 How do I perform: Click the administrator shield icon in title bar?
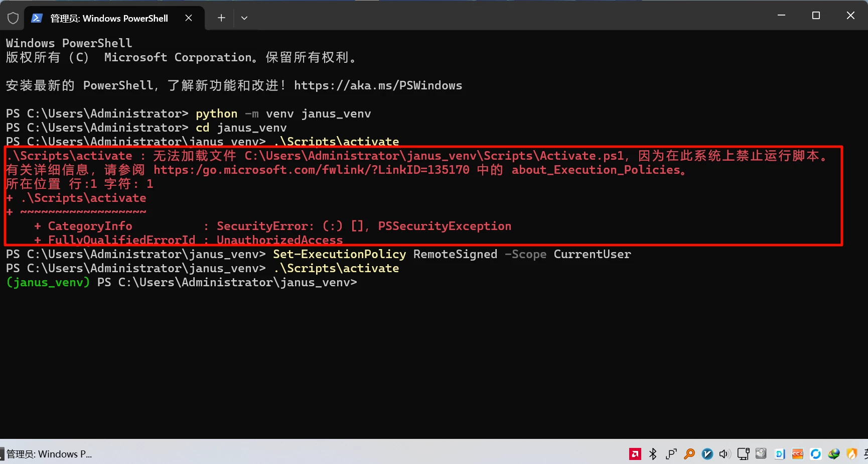click(x=13, y=18)
